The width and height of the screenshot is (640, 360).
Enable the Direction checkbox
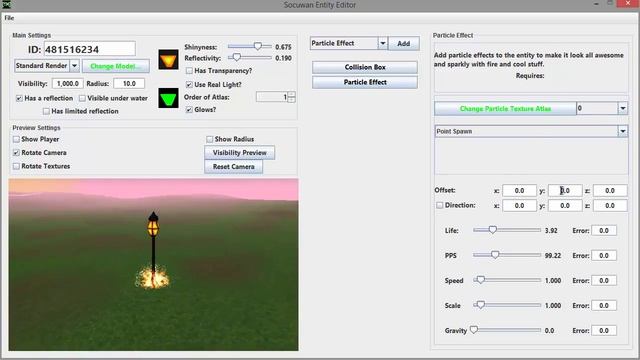point(440,205)
